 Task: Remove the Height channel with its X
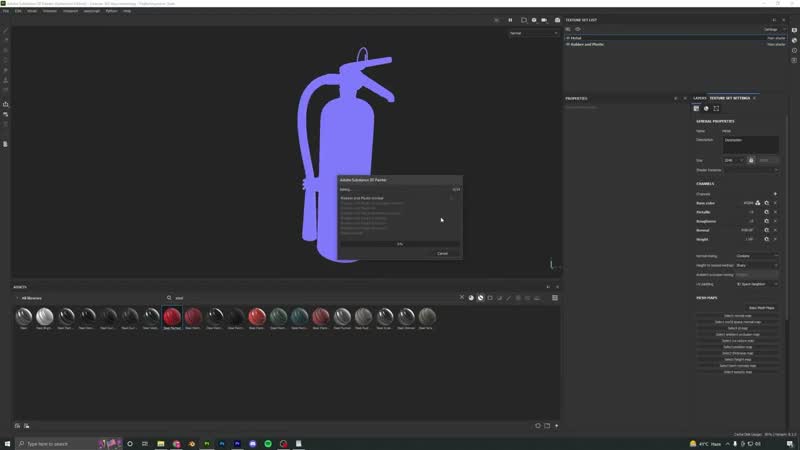[x=775, y=239]
